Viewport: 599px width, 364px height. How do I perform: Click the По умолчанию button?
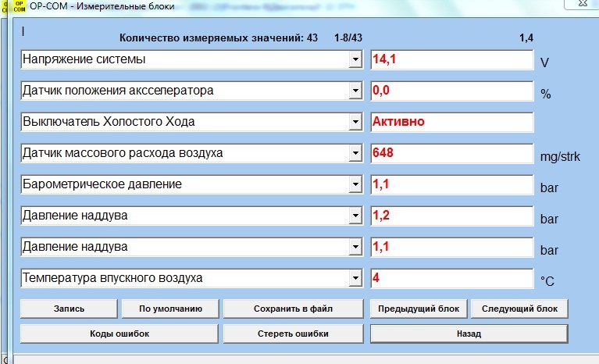pos(170,309)
